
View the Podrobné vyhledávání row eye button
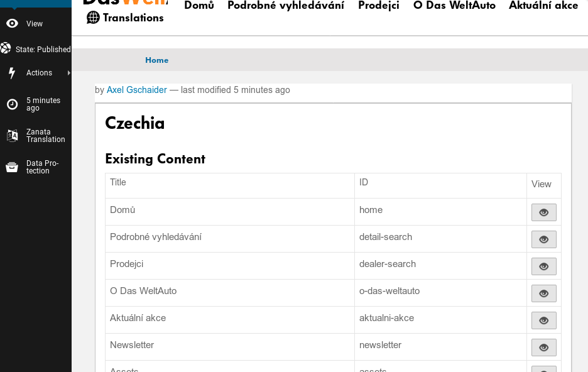click(x=544, y=239)
